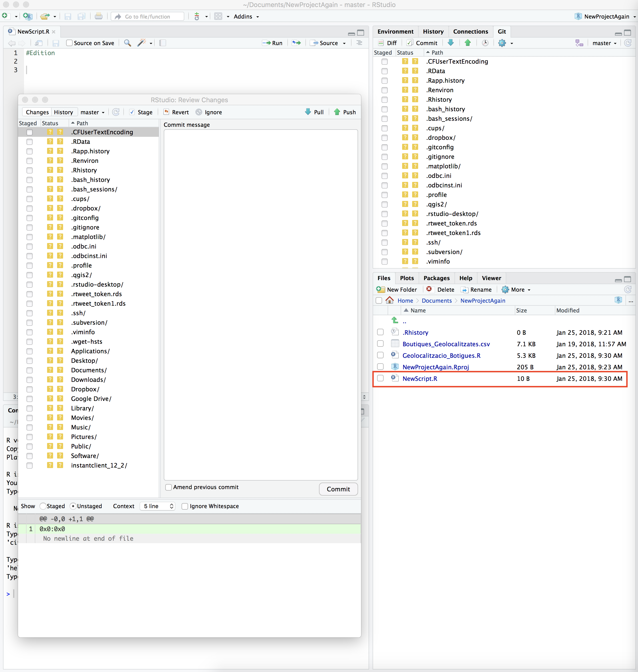Stage the .gitignore file checkbox
This screenshot has width=638, height=672.
click(30, 227)
